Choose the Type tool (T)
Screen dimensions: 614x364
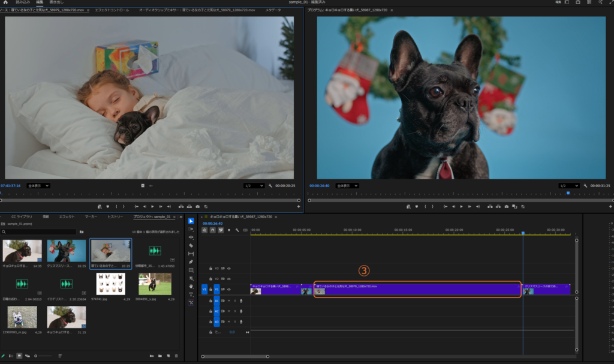click(x=191, y=294)
